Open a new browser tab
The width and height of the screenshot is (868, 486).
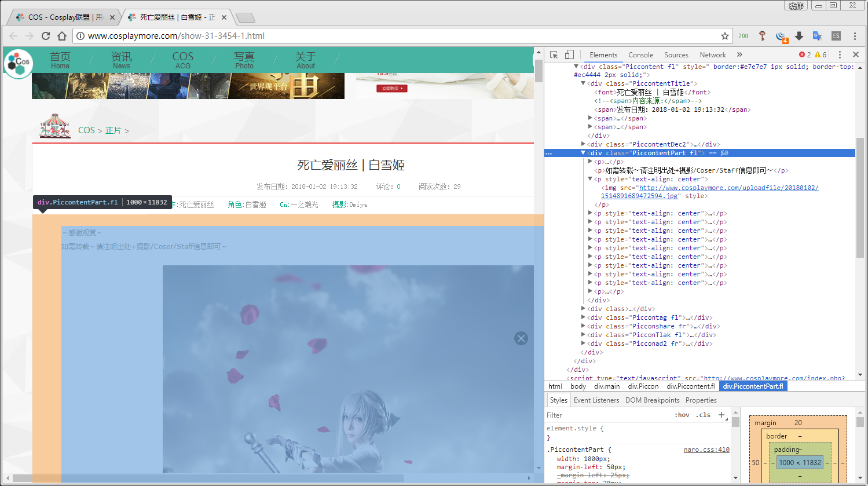(x=246, y=17)
